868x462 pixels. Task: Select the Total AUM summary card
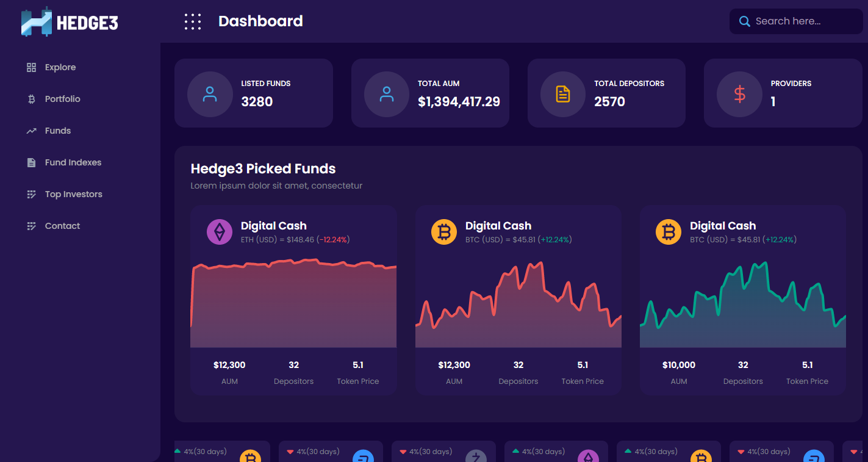(430, 93)
